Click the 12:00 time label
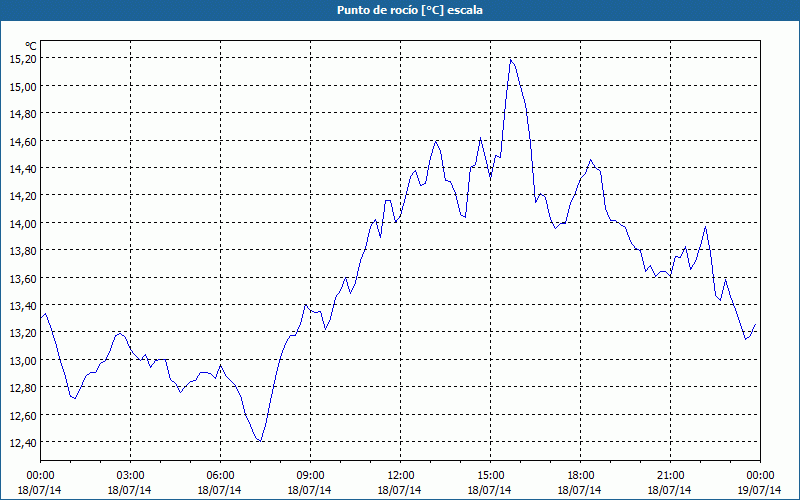The width and height of the screenshot is (800, 500). point(401,476)
